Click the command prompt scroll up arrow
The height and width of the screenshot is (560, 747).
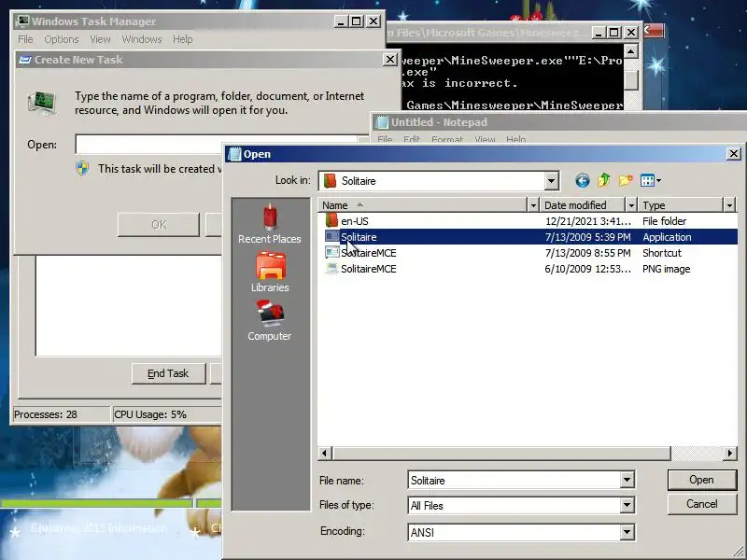[x=631, y=51]
